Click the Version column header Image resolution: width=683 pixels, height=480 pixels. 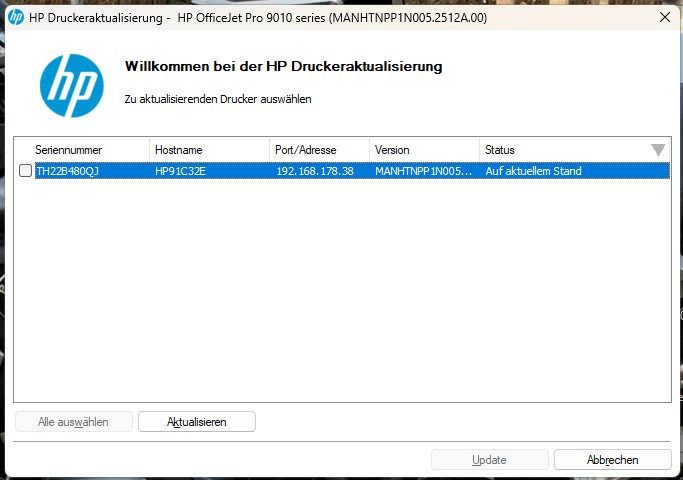coord(392,150)
